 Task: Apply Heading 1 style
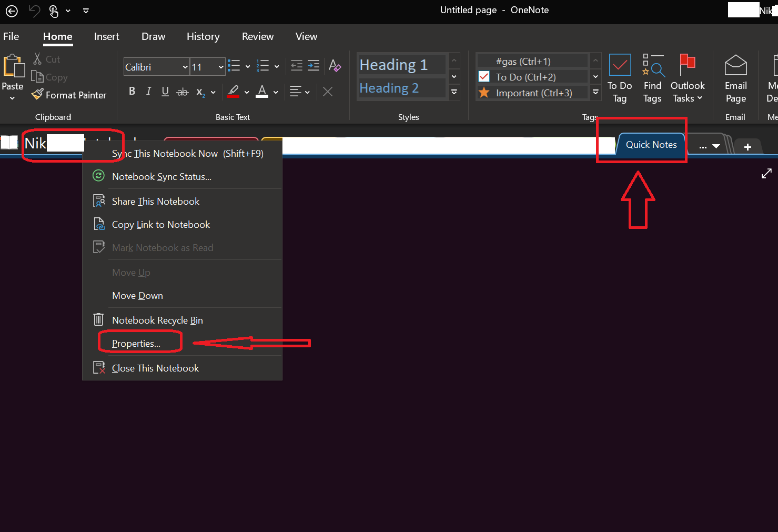click(402, 65)
